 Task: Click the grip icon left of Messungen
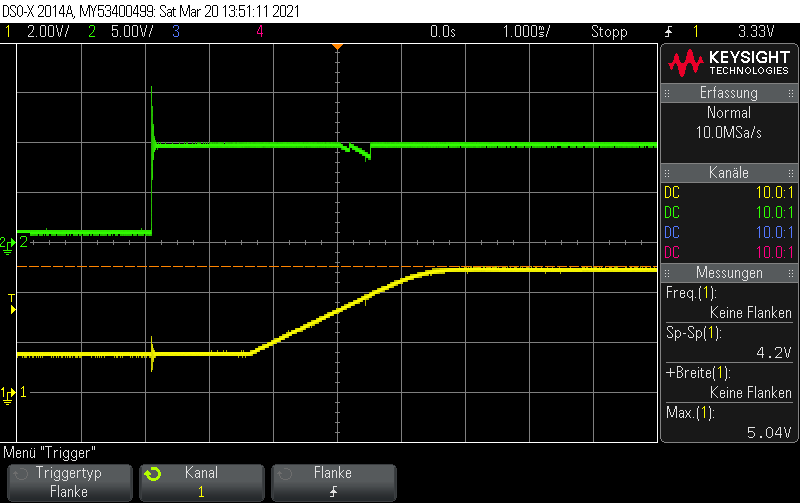coord(666,273)
